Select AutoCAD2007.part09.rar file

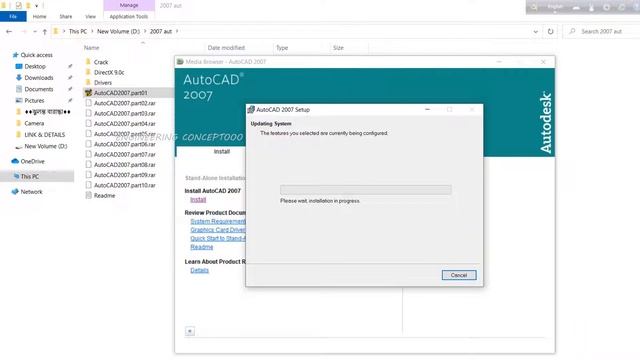click(x=124, y=175)
